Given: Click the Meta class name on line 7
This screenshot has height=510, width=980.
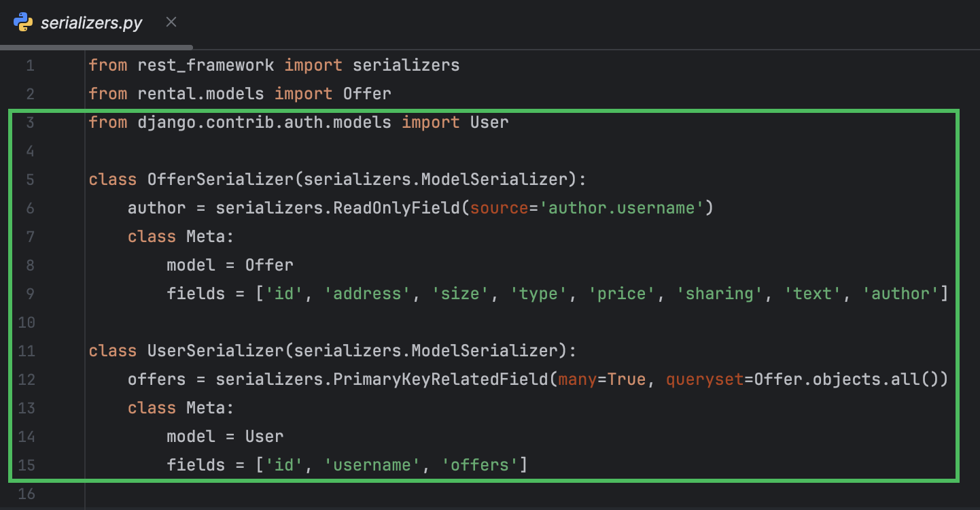Looking at the screenshot, I should (207, 236).
